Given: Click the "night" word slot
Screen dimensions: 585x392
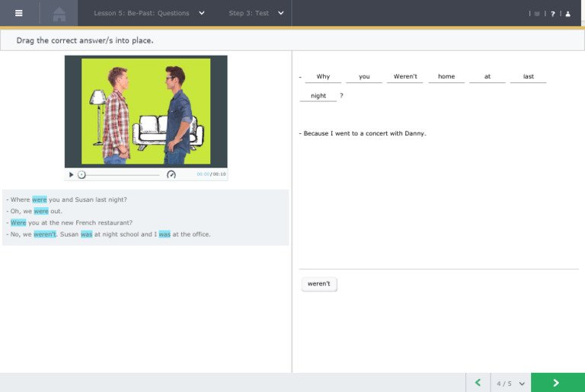Looking at the screenshot, I should click(318, 96).
